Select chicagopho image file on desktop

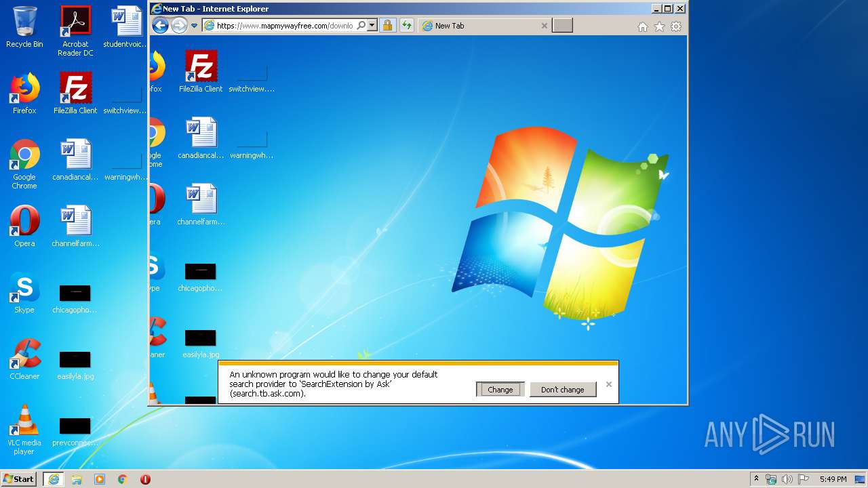coord(75,298)
